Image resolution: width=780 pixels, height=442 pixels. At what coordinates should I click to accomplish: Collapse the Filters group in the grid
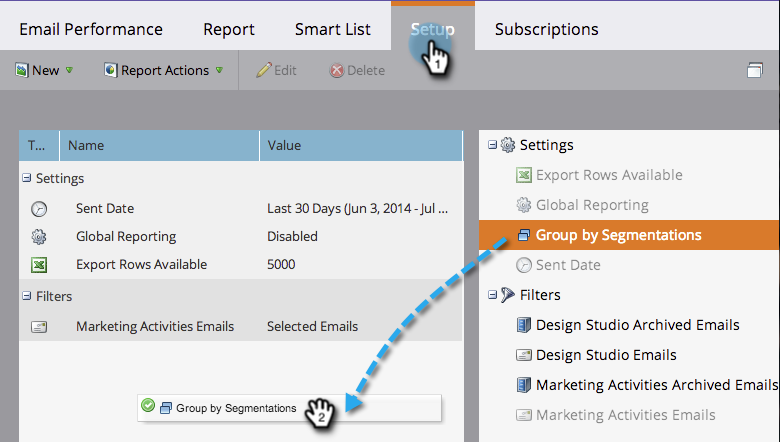26,296
